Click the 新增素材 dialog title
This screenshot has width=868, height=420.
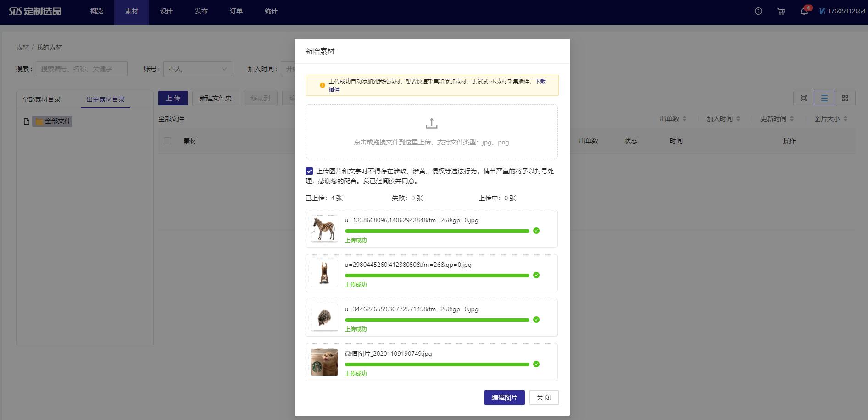[x=320, y=51]
